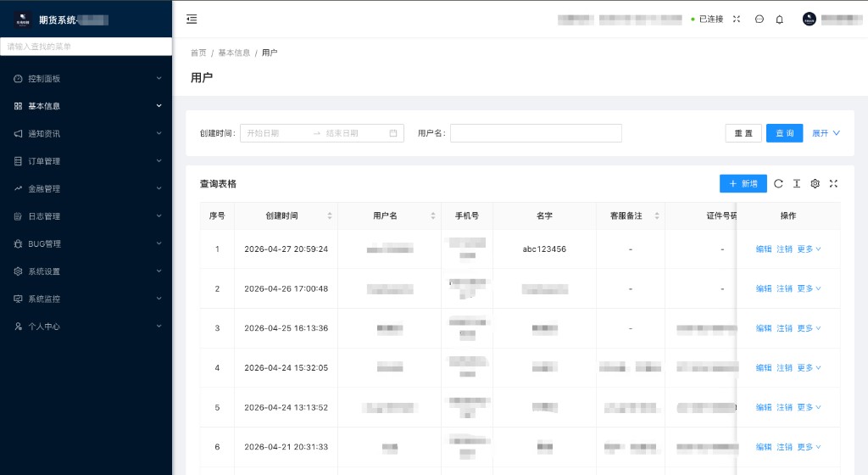Open 更多 dropdown for row 3
868x475 pixels.
point(809,328)
